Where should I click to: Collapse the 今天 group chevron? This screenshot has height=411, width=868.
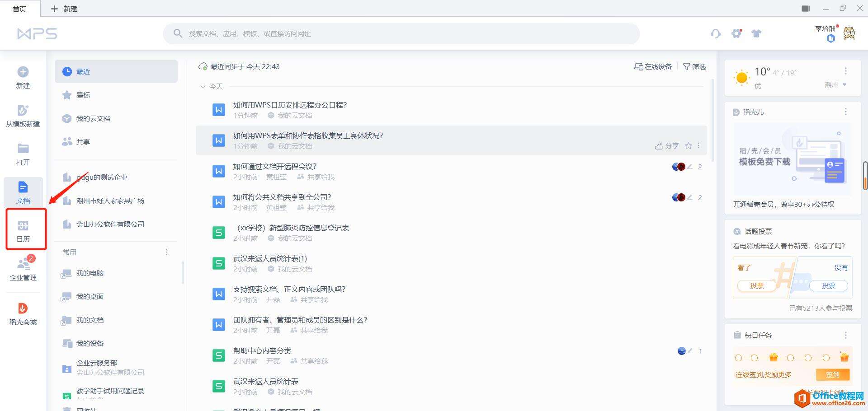(203, 86)
